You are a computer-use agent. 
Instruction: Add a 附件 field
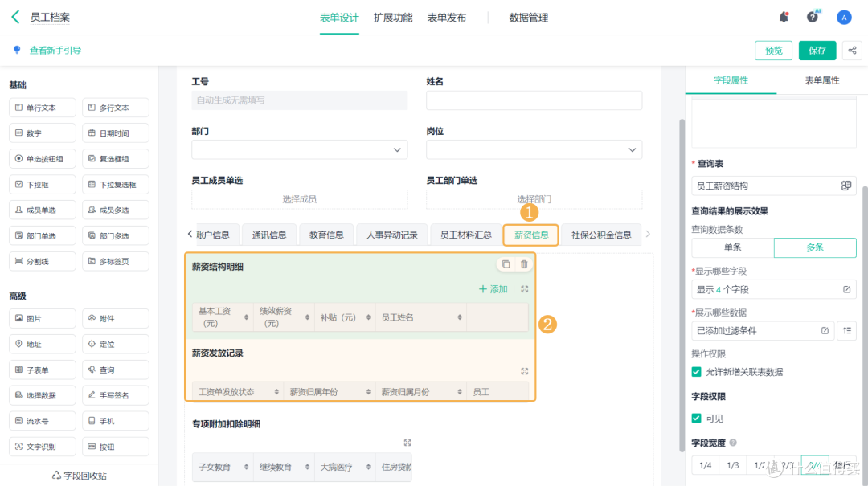pyautogui.click(x=116, y=318)
